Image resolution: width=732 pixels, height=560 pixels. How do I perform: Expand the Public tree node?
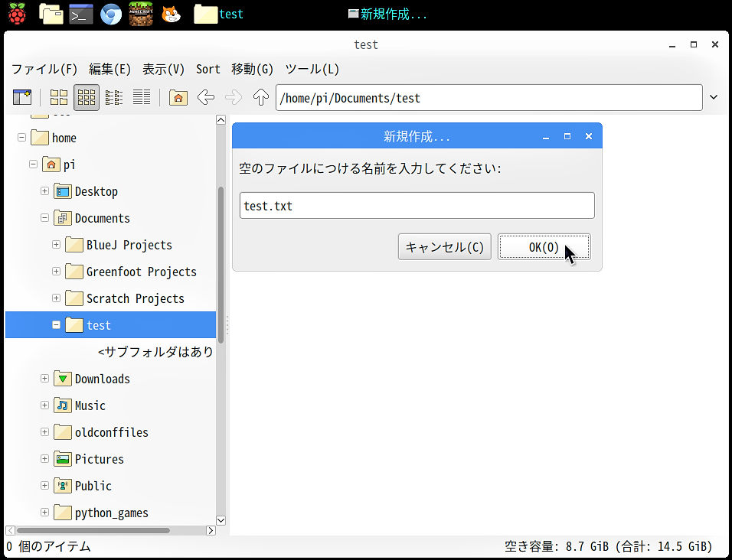(x=44, y=486)
